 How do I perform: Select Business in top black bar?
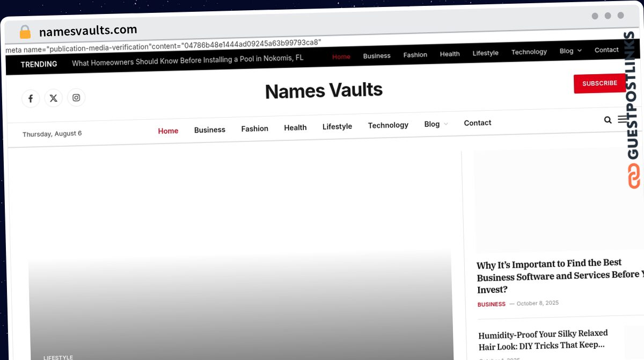pos(377,56)
